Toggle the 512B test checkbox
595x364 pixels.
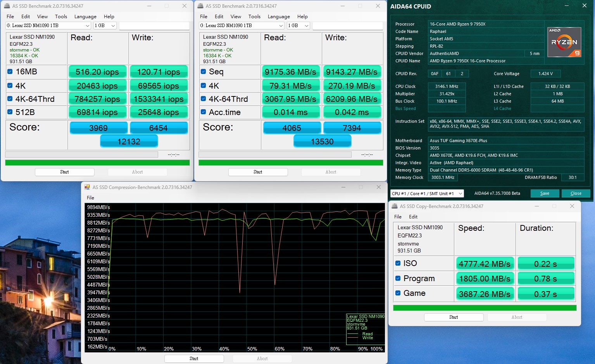[10, 112]
